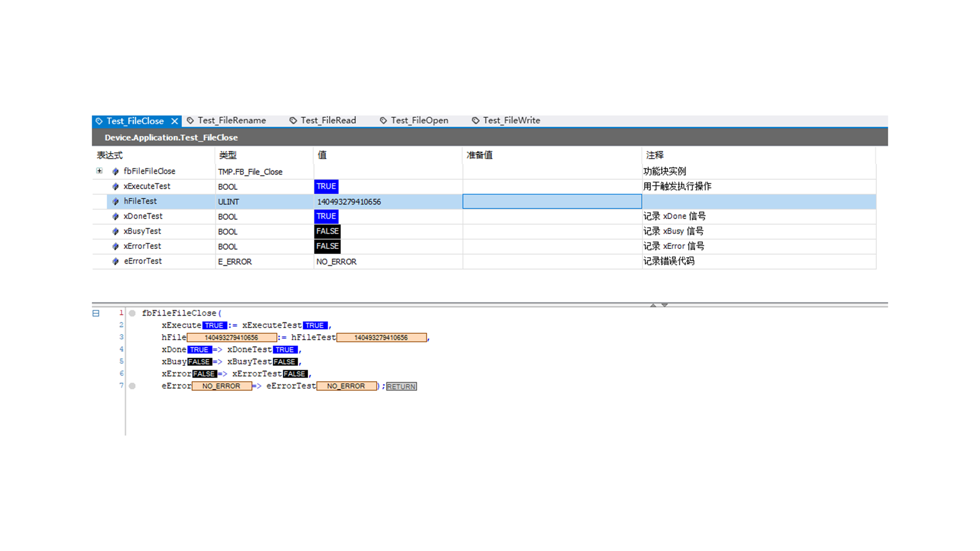Click the Test_FileClose tab icon
This screenshot has height=551, width=980.
[x=99, y=121]
